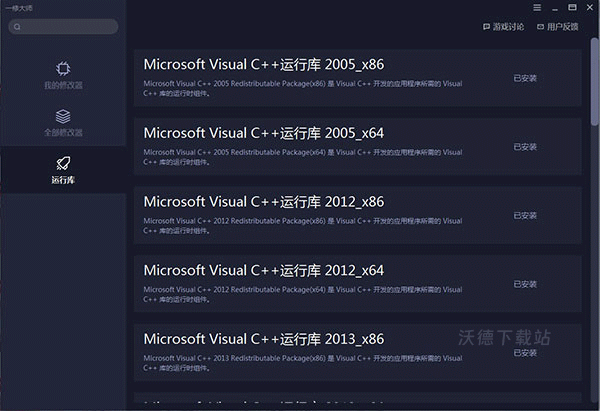Click 已安装 for the 2005_x86 runtime
Image resolution: width=600 pixels, height=411 pixels.
525,78
